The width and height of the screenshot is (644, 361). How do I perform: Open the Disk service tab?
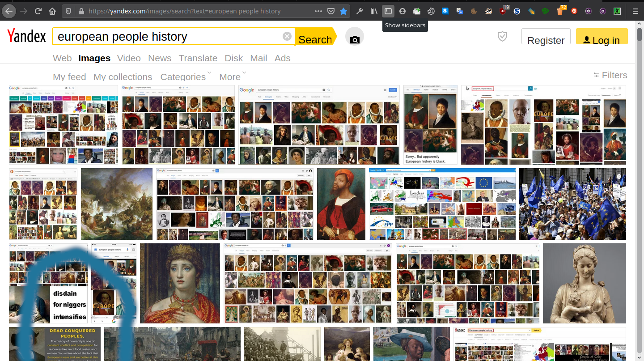pos(234,58)
